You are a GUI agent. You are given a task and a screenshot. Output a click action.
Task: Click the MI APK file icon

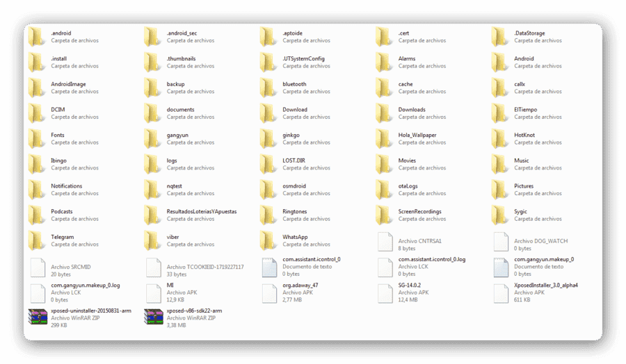(x=154, y=293)
